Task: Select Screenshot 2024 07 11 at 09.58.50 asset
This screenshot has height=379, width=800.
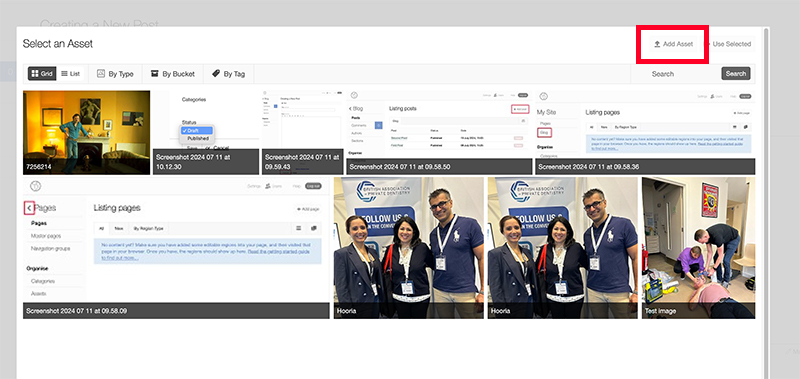Action: tap(439, 133)
